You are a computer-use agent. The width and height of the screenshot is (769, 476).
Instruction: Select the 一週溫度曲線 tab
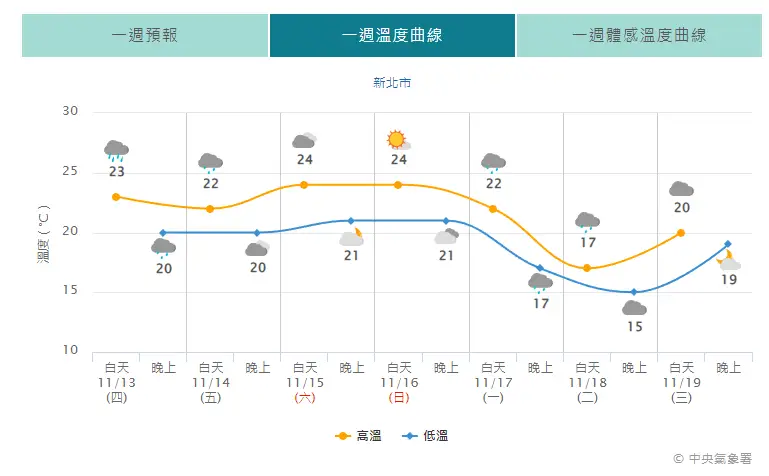(392, 35)
